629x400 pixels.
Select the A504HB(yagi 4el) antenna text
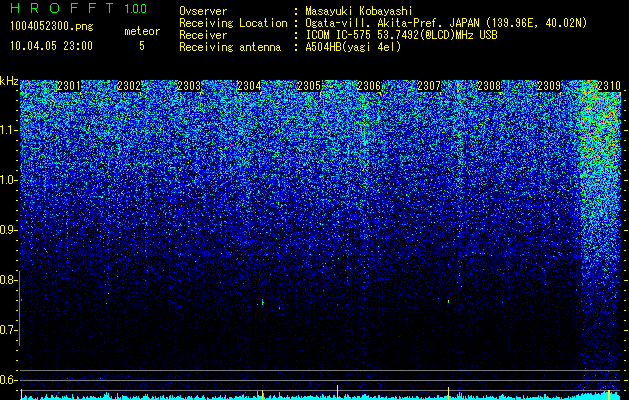click(x=353, y=47)
